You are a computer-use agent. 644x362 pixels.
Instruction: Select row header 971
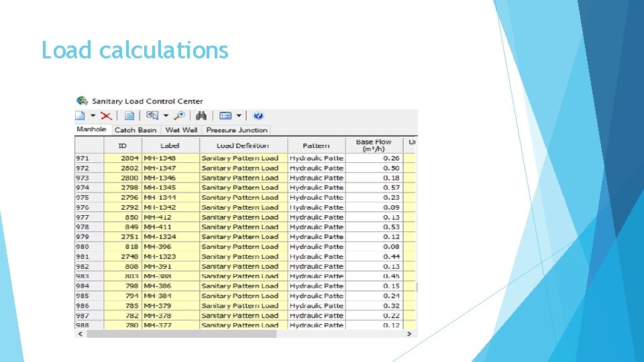[89, 158]
